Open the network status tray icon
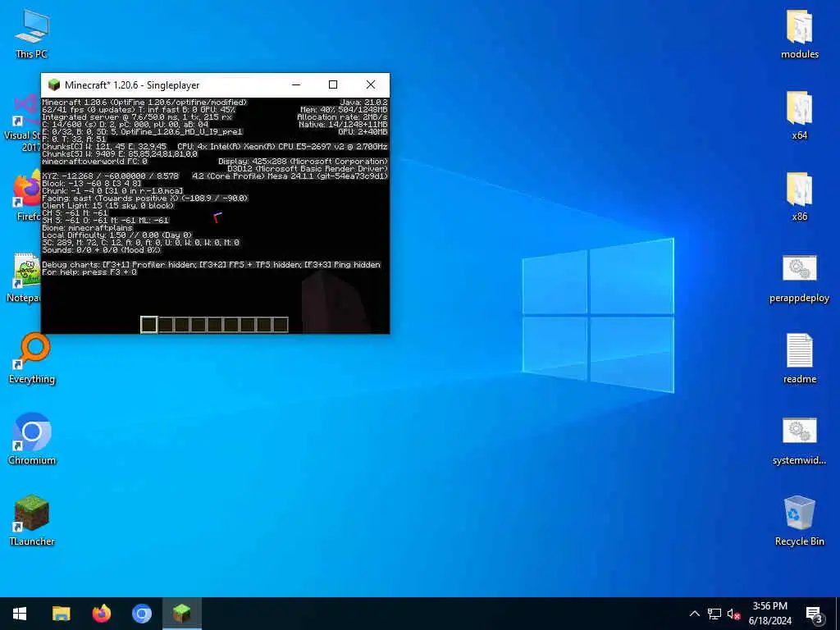The image size is (840, 630). (714, 614)
